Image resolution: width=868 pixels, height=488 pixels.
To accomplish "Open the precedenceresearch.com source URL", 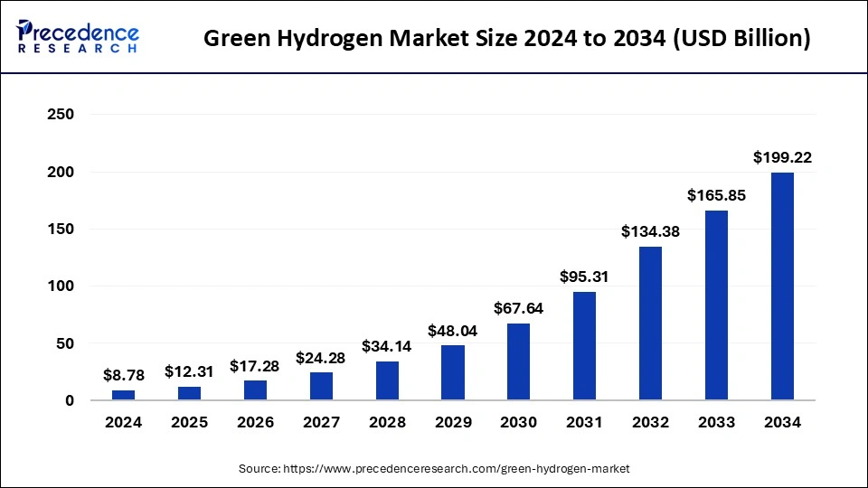I will coord(456,469).
